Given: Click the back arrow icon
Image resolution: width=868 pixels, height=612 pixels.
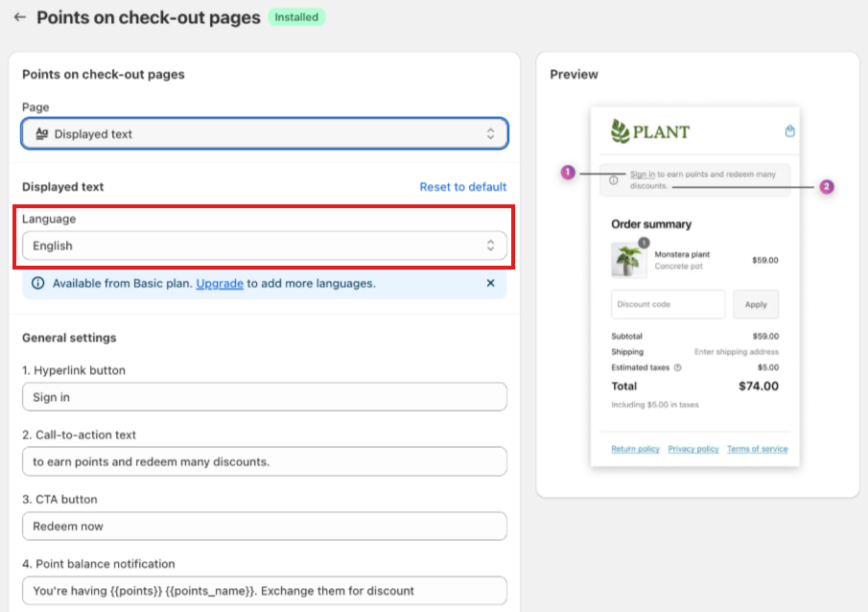Looking at the screenshot, I should 19,17.
